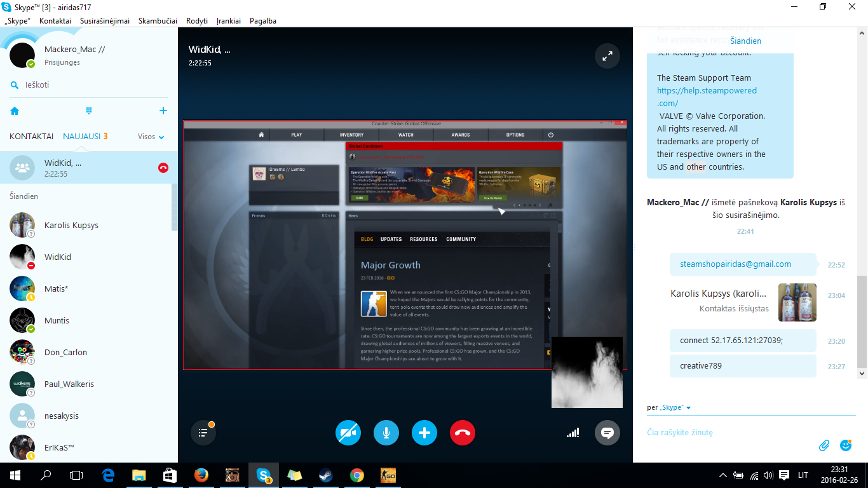
Task: Open Susirašinėjimai menu
Action: point(105,21)
